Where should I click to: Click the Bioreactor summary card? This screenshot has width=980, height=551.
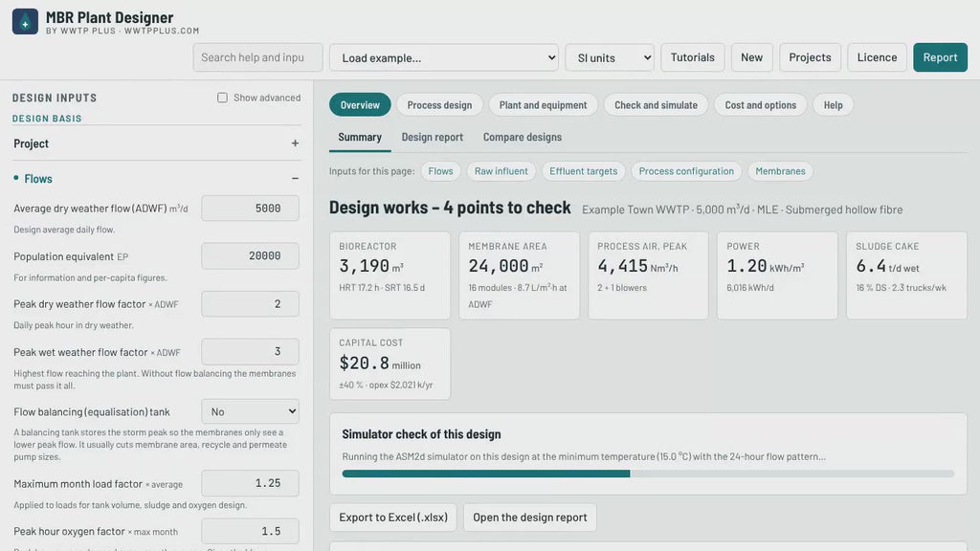pos(390,275)
